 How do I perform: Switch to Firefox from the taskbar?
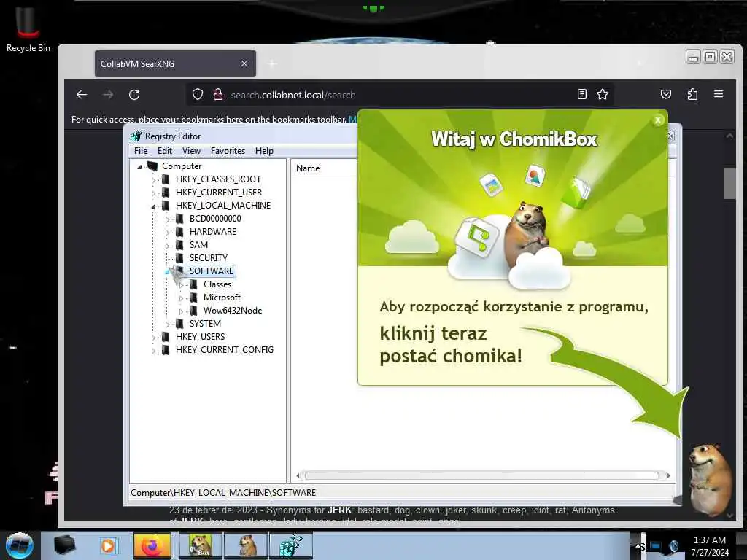click(152, 545)
